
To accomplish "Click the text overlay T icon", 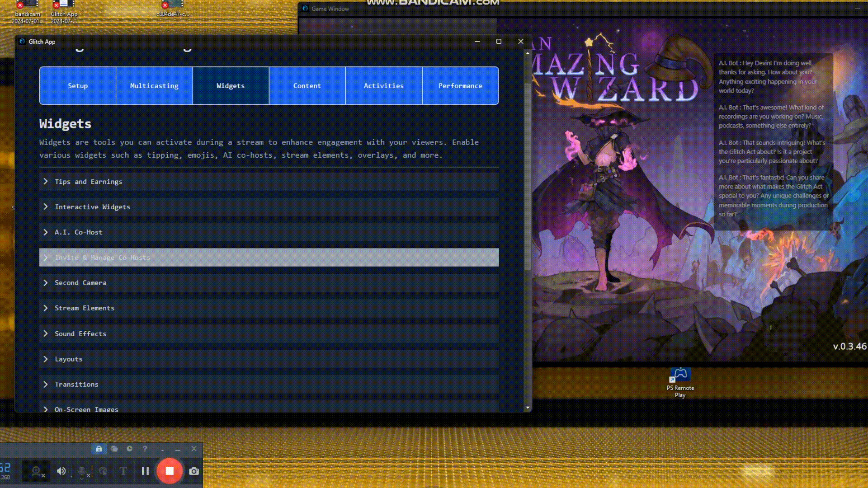I will 123,471.
